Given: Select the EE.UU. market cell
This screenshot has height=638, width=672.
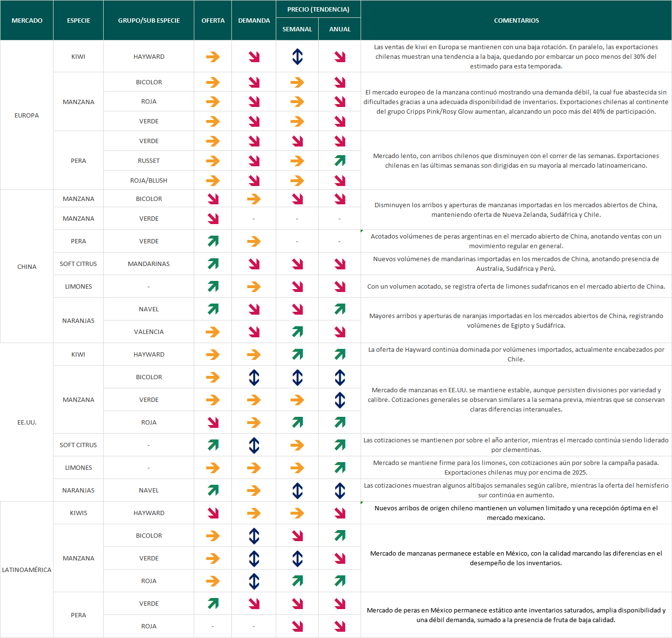Looking at the screenshot, I should tap(27, 422).
